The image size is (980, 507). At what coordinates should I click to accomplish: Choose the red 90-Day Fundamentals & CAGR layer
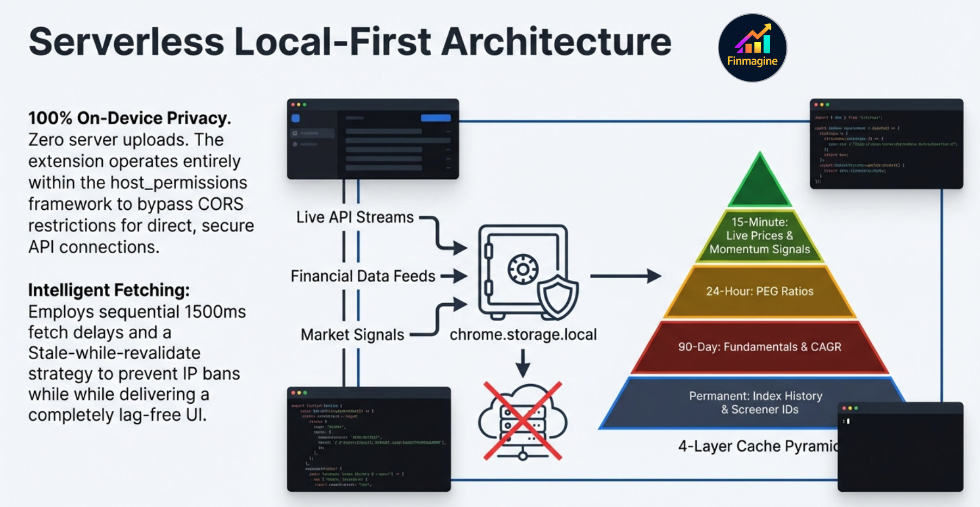coord(760,347)
